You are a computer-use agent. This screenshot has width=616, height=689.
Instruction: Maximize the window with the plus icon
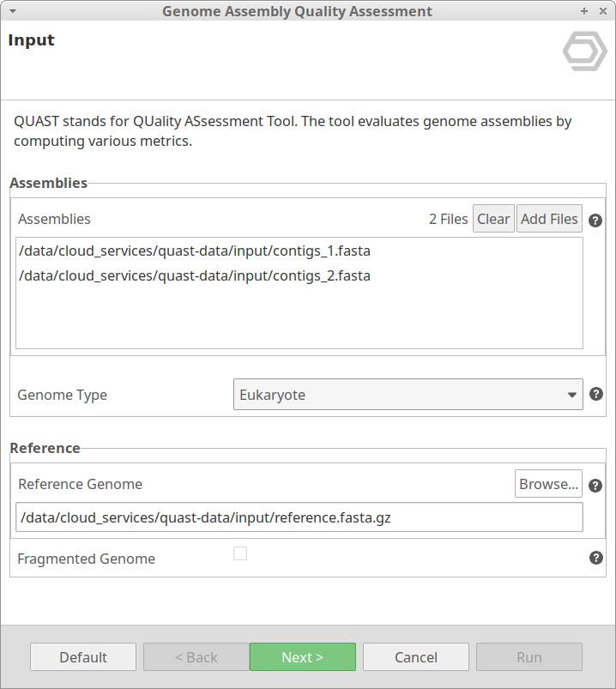point(583,11)
